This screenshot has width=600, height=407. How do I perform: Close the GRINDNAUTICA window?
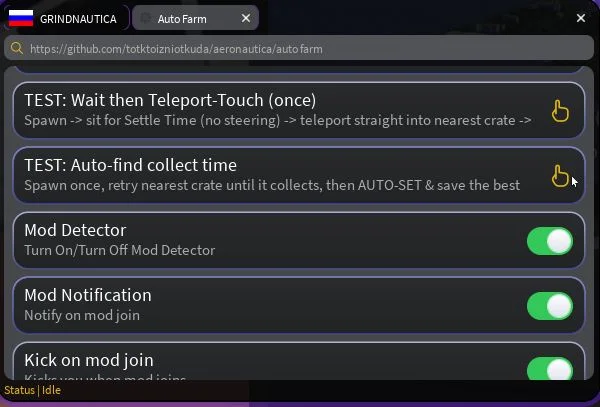pos(580,18)
